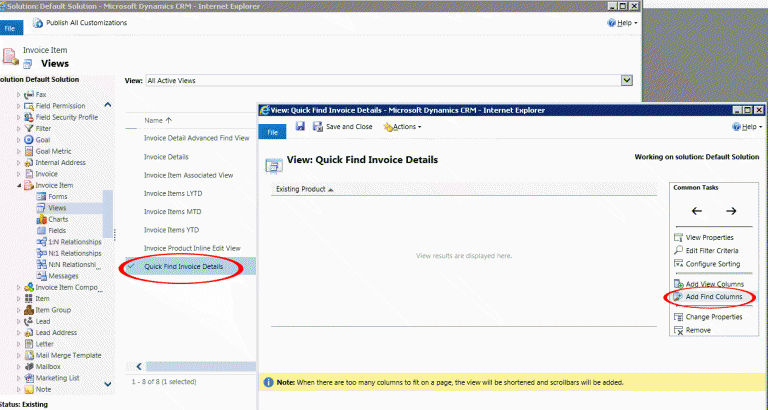Click Add View Columns
Screen dimensions: 768x410
pos(709,284)
